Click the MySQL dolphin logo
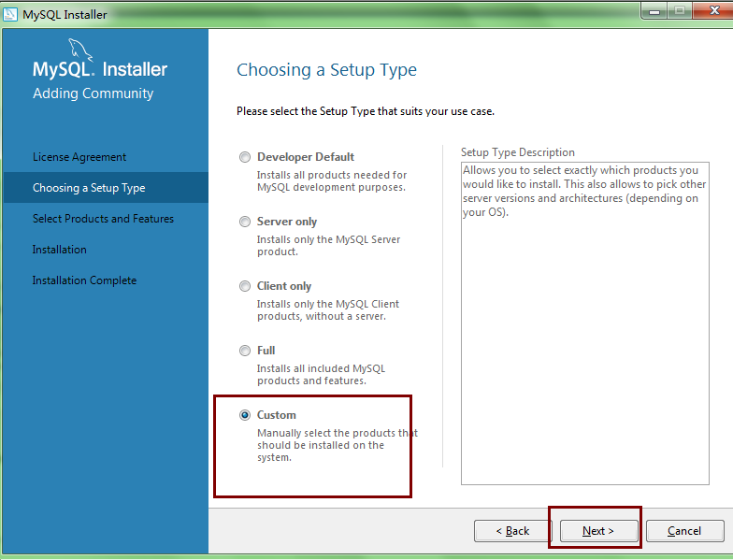The height and width of the screenshot is (560, 733). coord(80,50)
